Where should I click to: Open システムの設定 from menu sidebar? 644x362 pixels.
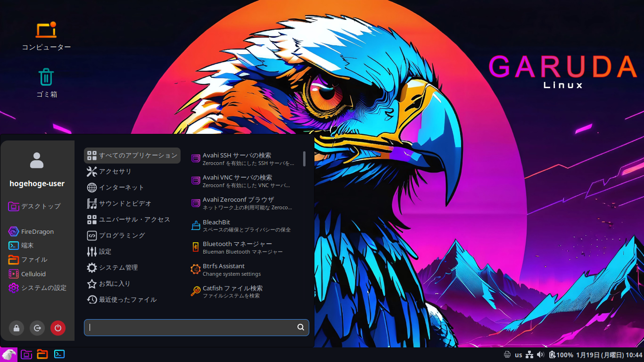[x=38, y=288]
